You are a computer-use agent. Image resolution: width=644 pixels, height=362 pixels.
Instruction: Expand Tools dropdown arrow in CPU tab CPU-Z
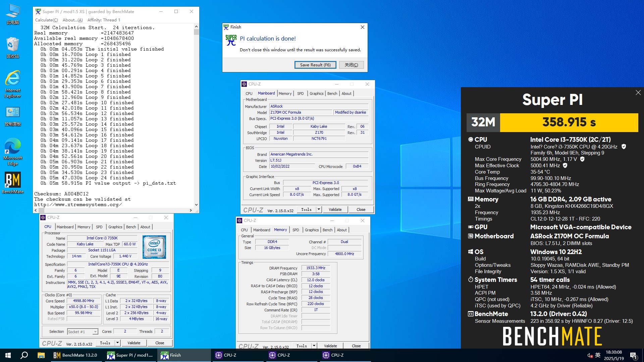coord(117,343)
